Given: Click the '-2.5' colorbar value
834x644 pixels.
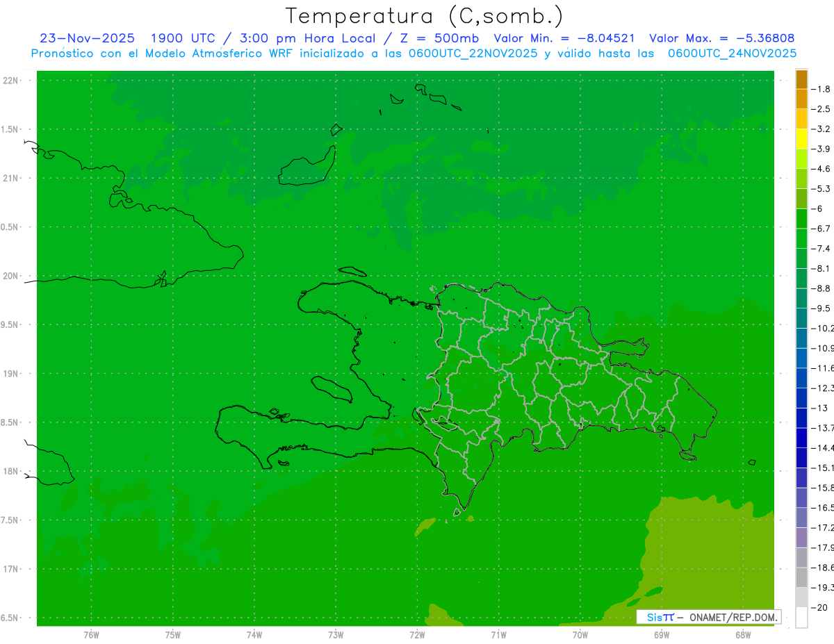Looking at the screenshot, I should (x=821, y=109).
